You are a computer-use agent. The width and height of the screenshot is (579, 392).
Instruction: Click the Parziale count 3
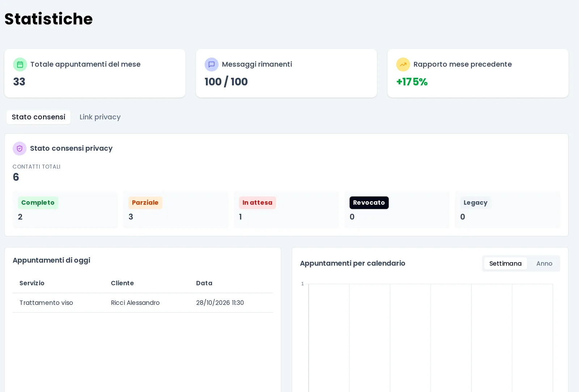131,217
